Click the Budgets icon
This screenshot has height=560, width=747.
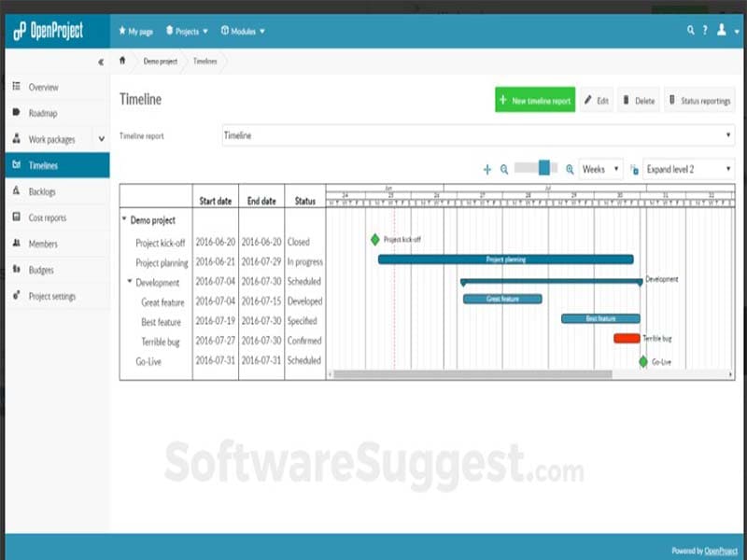(x=17, y=269)
